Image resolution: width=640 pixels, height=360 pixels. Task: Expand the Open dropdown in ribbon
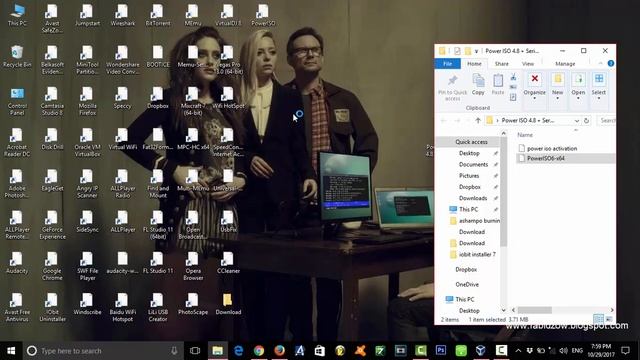pos(578,98)
